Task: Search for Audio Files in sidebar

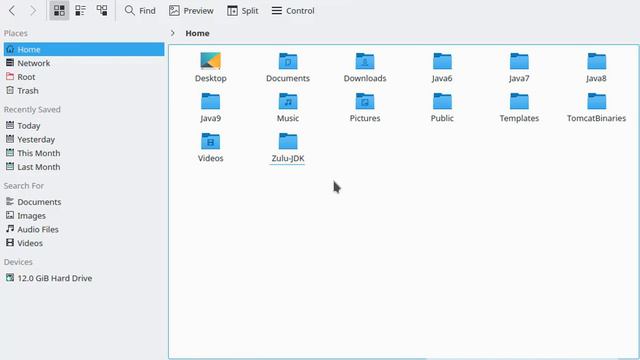Action: 84,229
